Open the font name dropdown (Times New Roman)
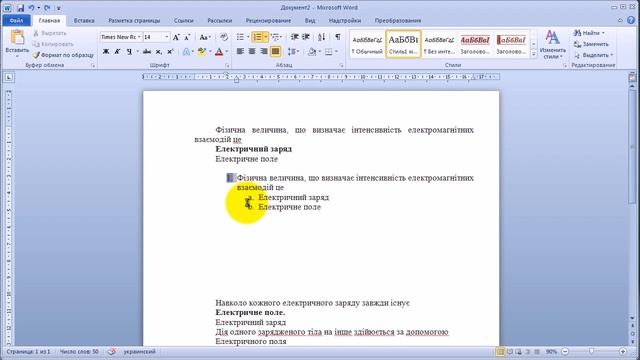The width and height of the screenshot is (640, 360). 139,37
